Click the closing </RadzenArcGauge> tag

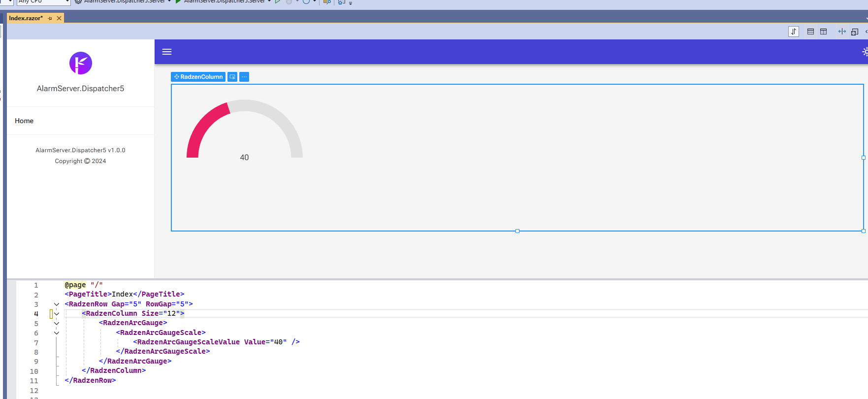[x=135, y=361]
